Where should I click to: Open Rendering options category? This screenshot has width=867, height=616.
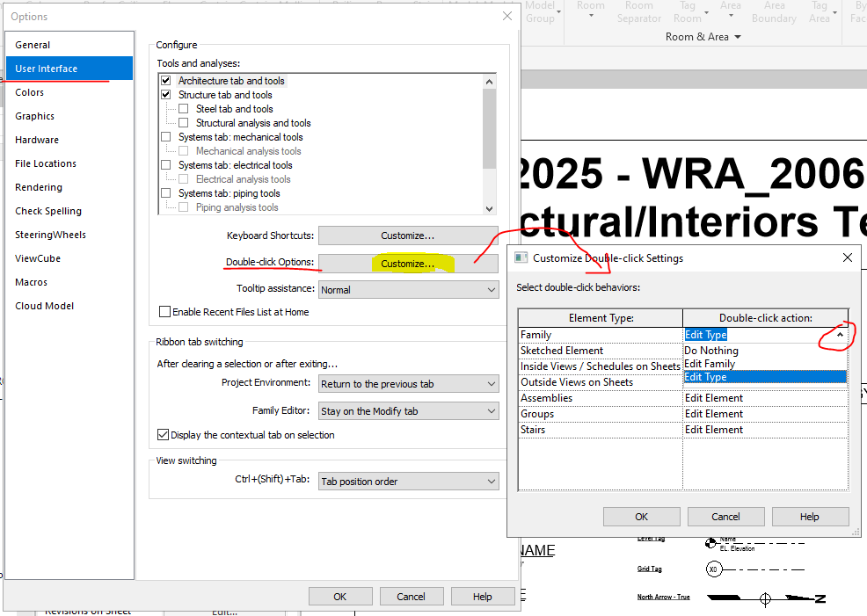(69, 187)
